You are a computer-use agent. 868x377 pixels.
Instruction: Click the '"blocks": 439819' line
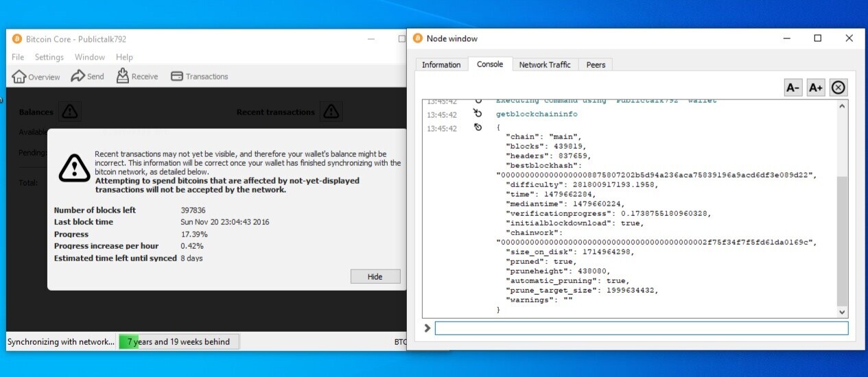click(546, 146)
